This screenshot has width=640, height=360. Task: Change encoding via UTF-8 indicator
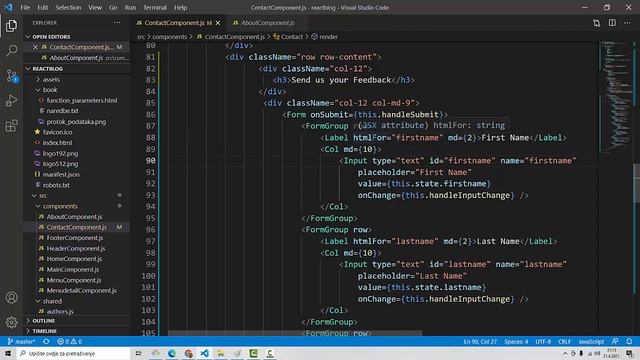[x=543, y=342]
